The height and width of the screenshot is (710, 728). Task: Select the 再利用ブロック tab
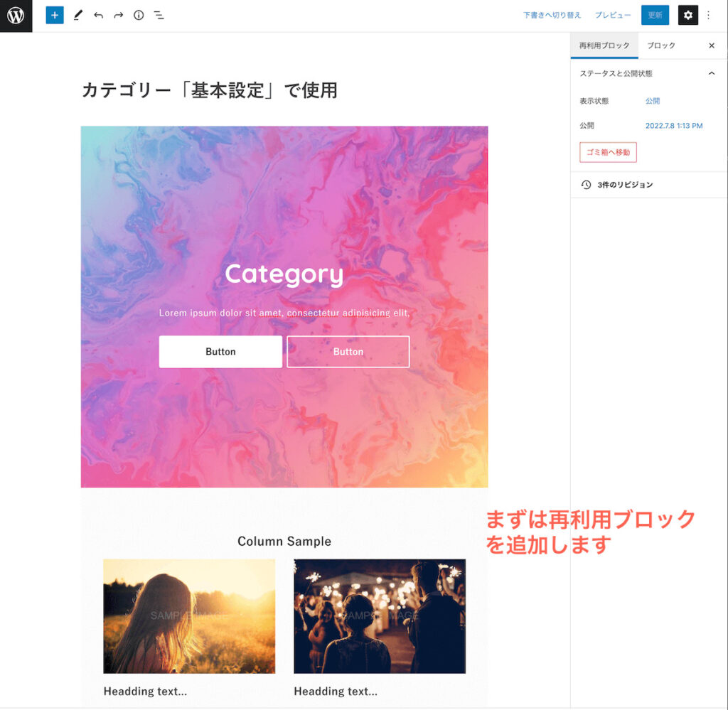coord(604,45)
